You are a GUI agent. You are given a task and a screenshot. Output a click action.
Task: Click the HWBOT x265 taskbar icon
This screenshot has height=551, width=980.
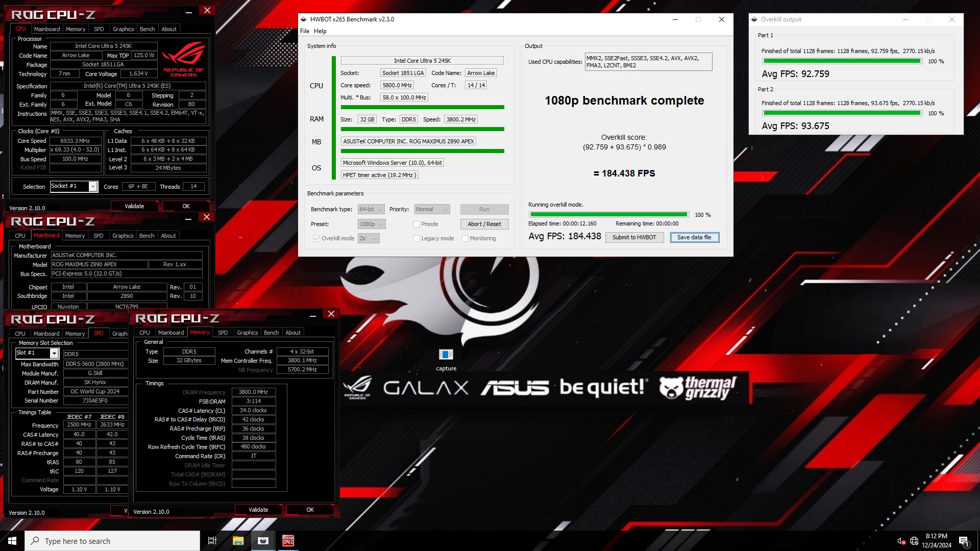(x=263, y=541)
